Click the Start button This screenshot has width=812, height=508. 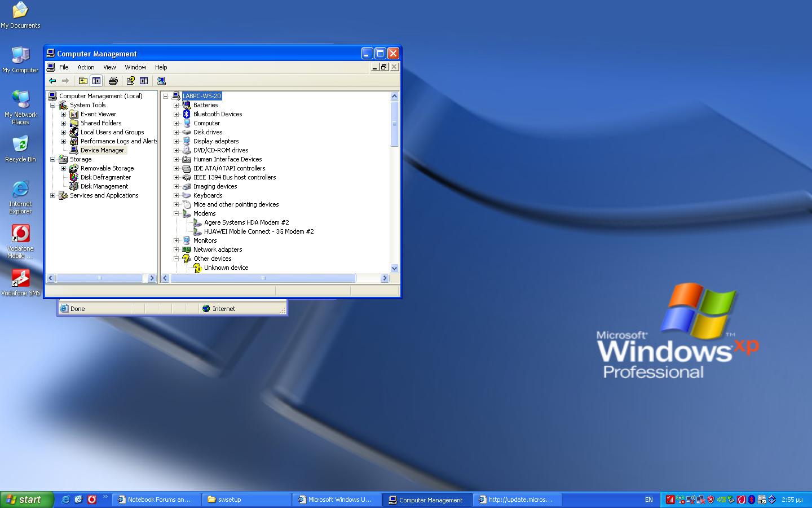[27, 500]
